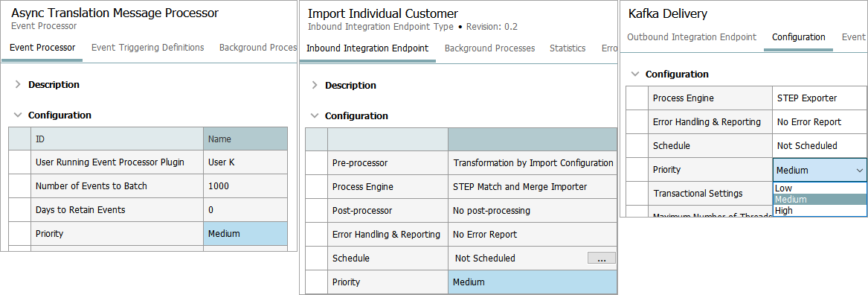Click Transformation by Import Configuration value
This screenshot has width=868, height=295.
533,163
